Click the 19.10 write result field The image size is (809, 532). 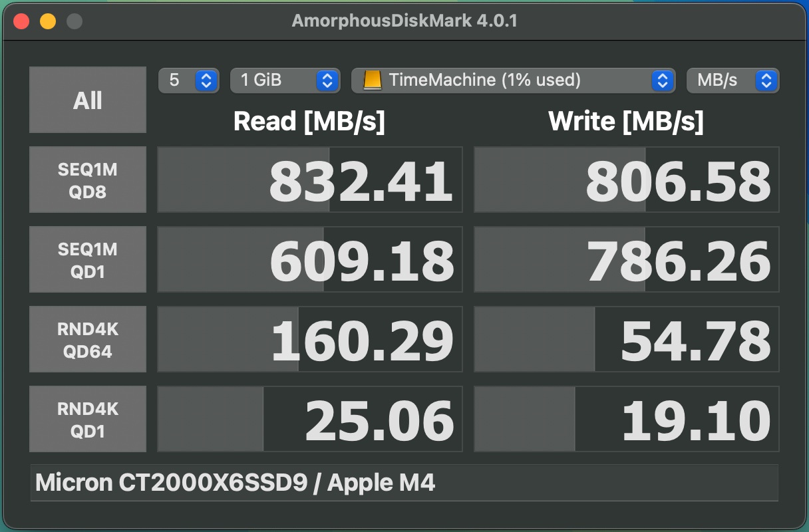tap(626, 420)
